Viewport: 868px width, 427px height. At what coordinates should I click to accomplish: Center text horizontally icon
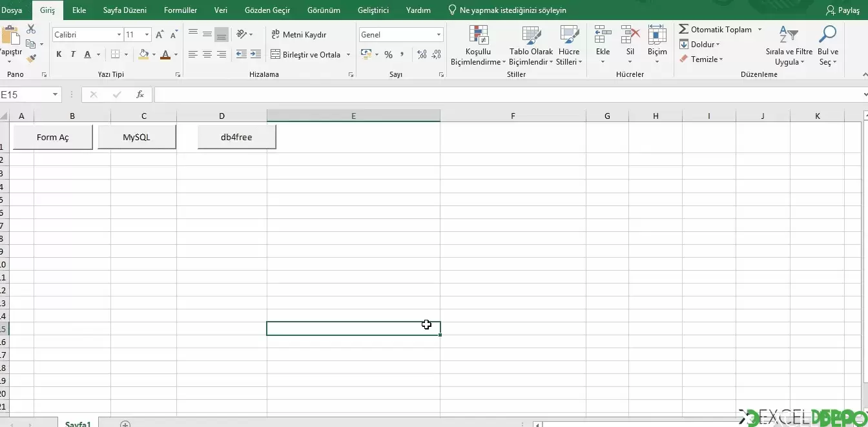[x=207, y=55]
